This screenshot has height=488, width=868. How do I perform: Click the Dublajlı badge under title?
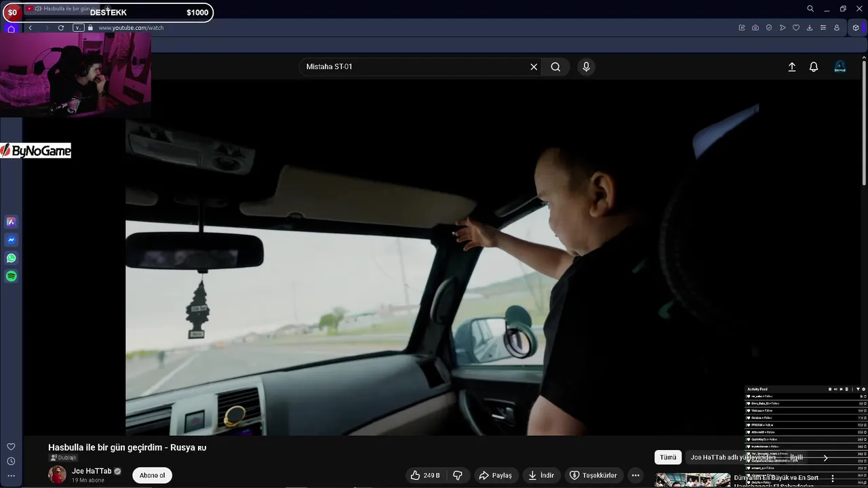point(63,458)
